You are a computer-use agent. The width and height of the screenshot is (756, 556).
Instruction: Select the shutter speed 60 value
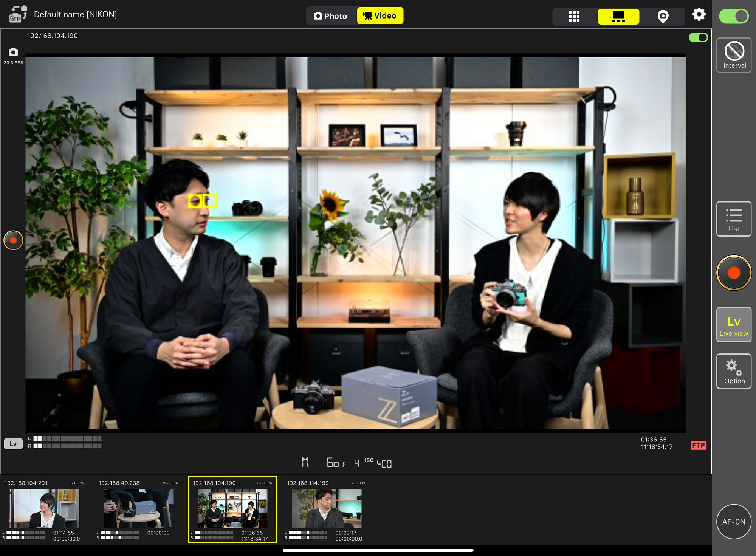[x=333, y=462]
